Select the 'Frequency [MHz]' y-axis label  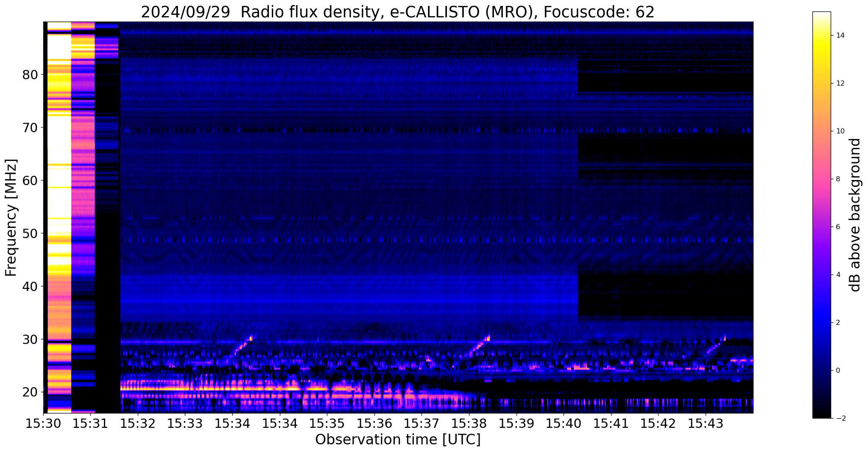tap(11, 218)
